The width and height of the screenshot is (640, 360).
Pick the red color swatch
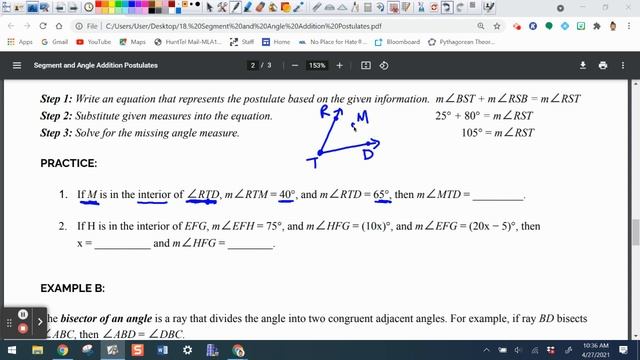(98, 4)
